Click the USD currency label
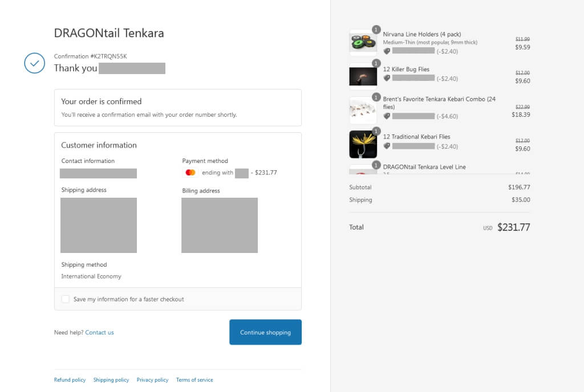Viewport: 584px width, 392px height. [x=488, y=228]
